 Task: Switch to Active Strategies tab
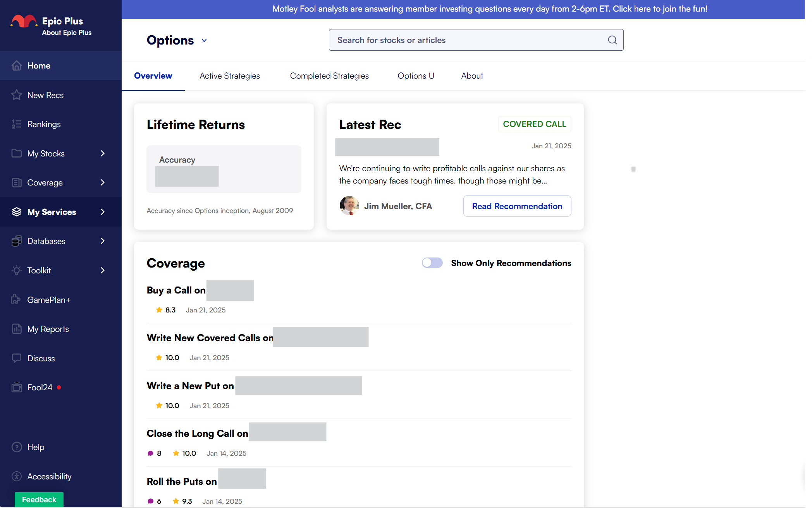230,76
